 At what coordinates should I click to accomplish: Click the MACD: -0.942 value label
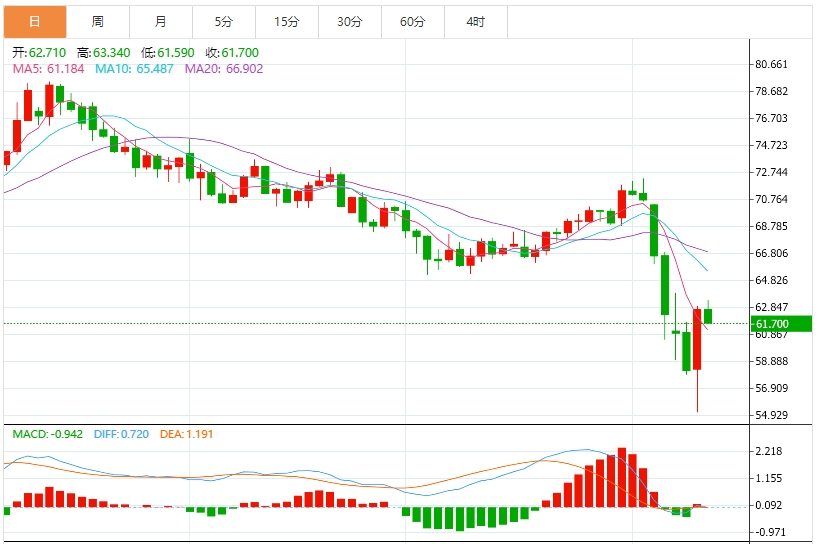click(47, 434)
